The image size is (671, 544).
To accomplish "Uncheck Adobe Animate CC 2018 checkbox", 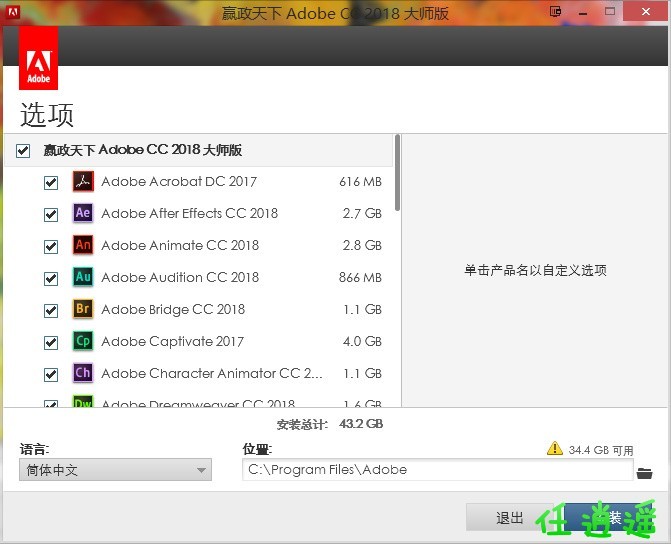I will click(51, 247).
